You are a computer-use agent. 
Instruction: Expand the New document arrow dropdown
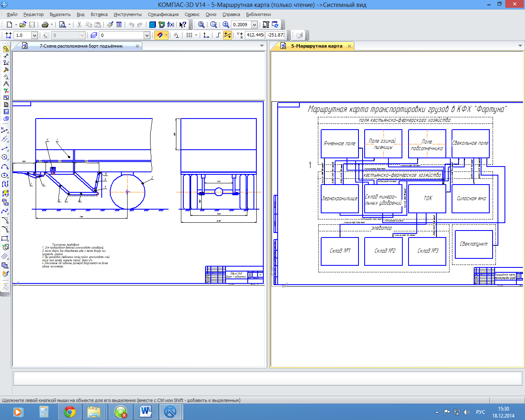pyautogui.click(x=15, y=25)
